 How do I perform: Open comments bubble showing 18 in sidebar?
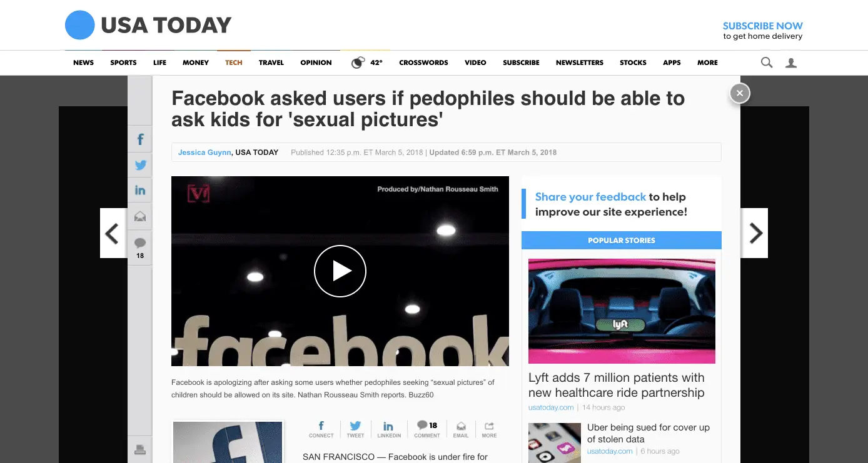pos(140,247)
